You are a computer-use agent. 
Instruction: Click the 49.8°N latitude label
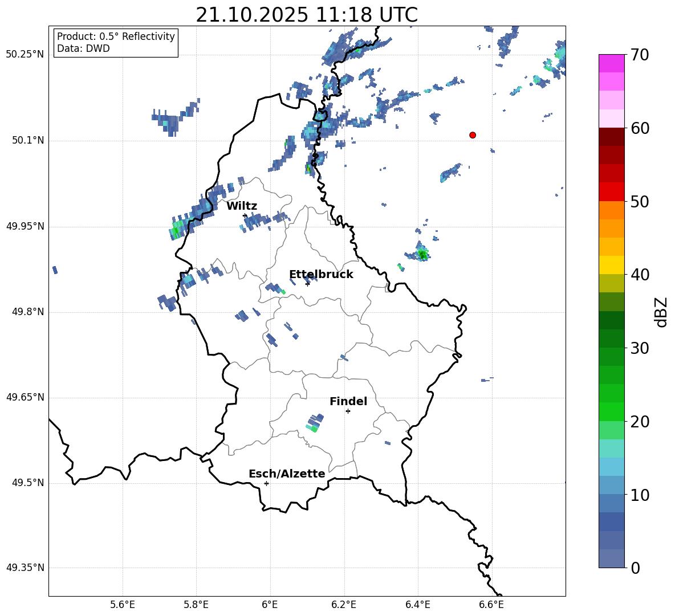[x=28, y=312]
